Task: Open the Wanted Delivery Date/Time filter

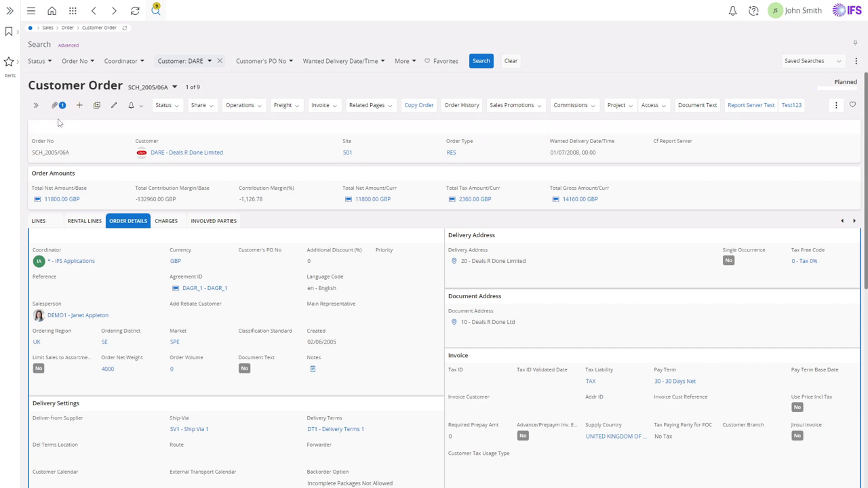Action: pyautogui.click(x=344, y=61)
